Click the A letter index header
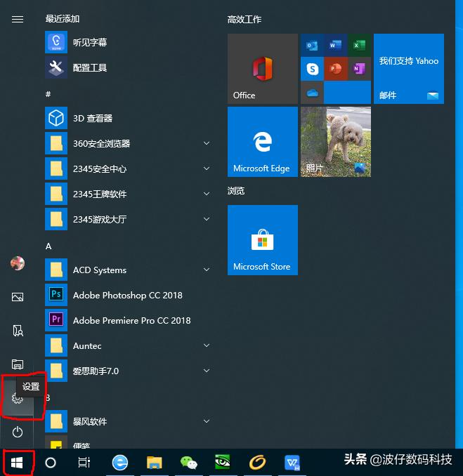Viewport: 463px width, 476px height. [48, 246]
